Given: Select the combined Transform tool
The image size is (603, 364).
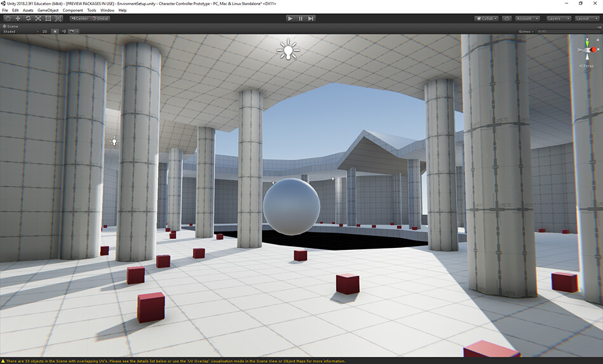Looking at the screenshot, I should pos(58,18).
